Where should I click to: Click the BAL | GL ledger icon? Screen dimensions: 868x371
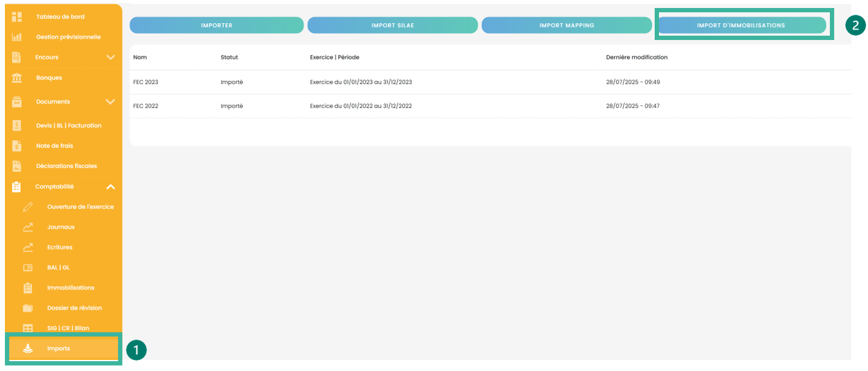(x=28, y=268)
